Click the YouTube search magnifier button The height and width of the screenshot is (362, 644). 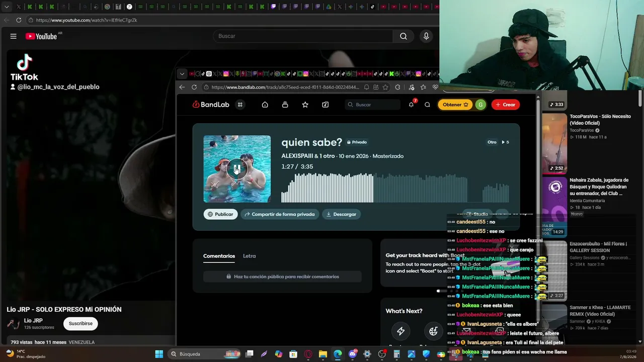point(404,36)
